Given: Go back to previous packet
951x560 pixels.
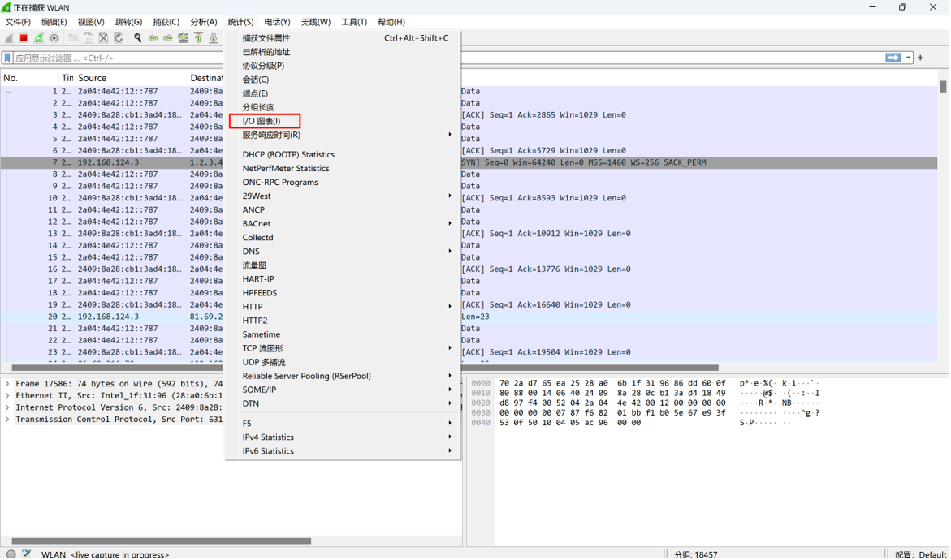Looking at the screenshot, I should pos(153,38).
